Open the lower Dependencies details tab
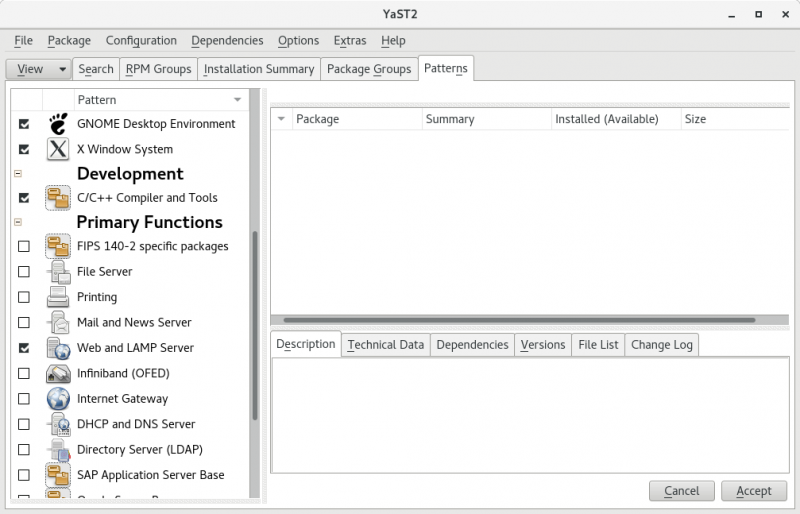This screenshot has height=514, width=800. [472, 345]
